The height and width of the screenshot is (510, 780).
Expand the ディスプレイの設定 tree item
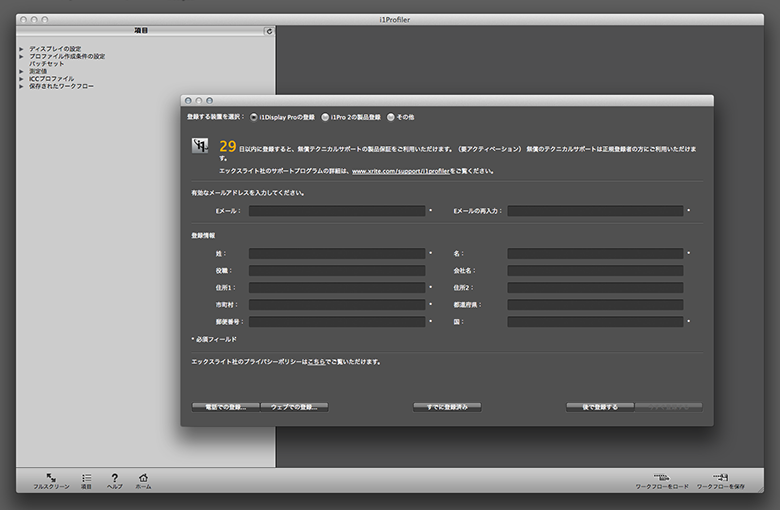pyautogui.click(x=21, y=48)
